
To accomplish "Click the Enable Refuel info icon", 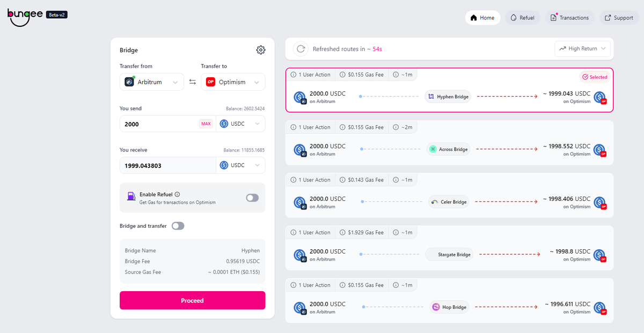I will [x=177, y=194].
